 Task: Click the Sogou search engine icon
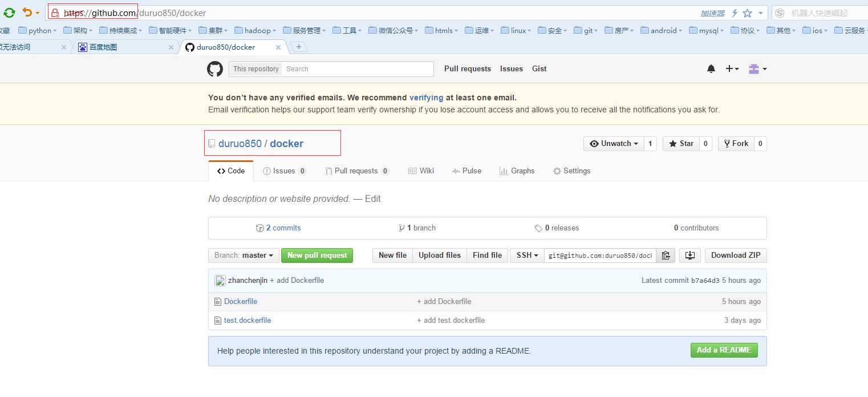(x=780, y=13)
